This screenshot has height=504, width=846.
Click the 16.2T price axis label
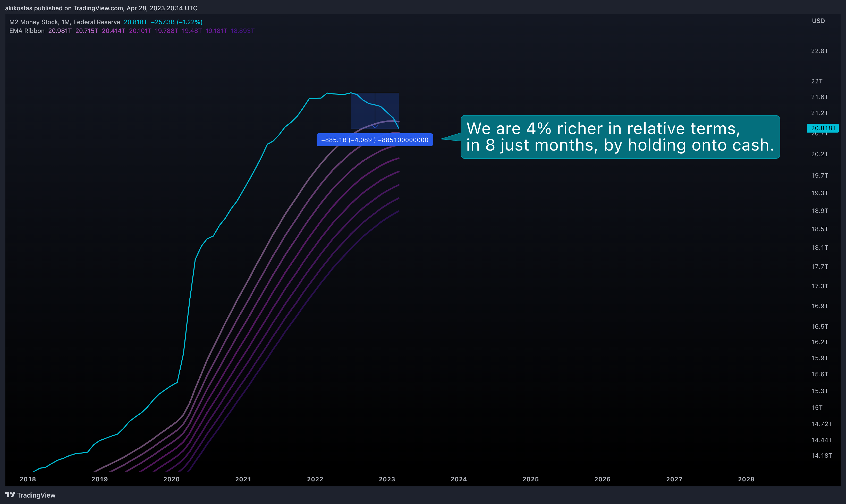point(819,342)
